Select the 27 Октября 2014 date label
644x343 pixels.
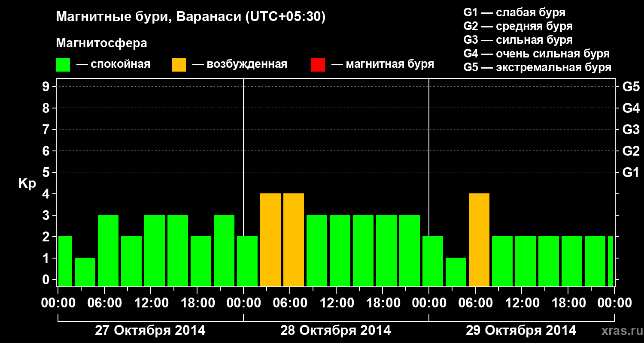pos(150,331)
